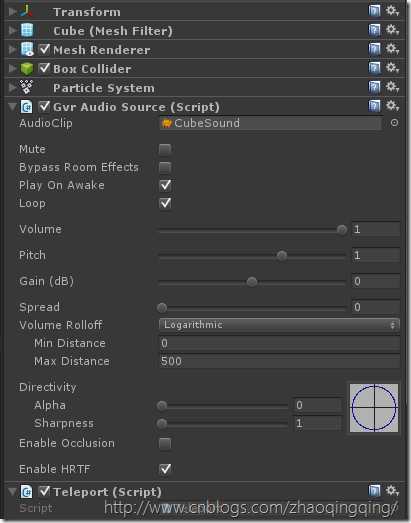The height and width of the screenshot is (523, 411).
Task: Expand the Transform component foldout
Action: [x=13, y=12]
